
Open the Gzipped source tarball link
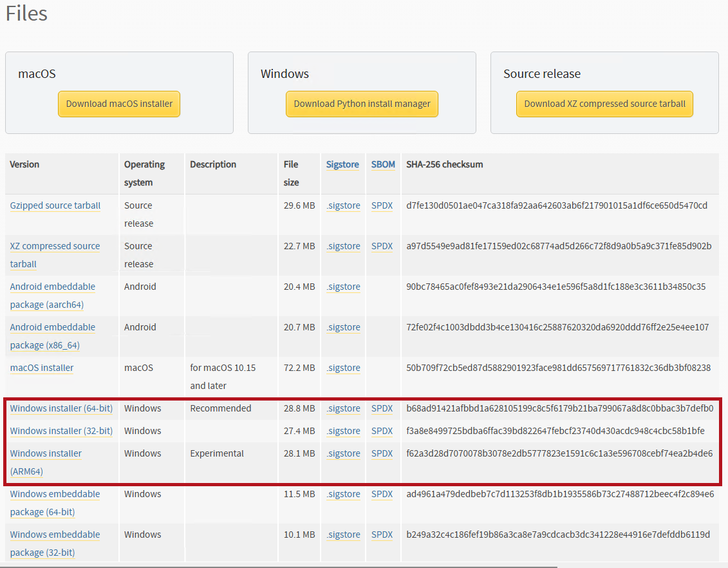click(x=55, y=205)
